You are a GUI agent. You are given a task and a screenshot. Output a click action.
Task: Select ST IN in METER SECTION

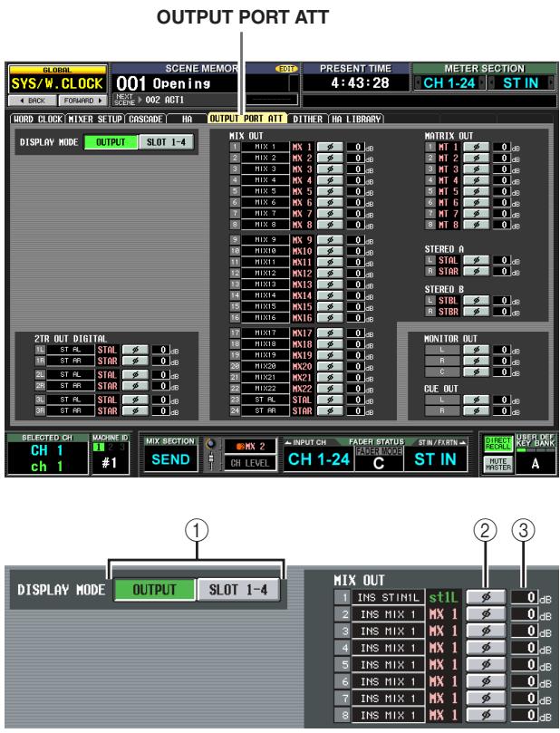(521, 83)
